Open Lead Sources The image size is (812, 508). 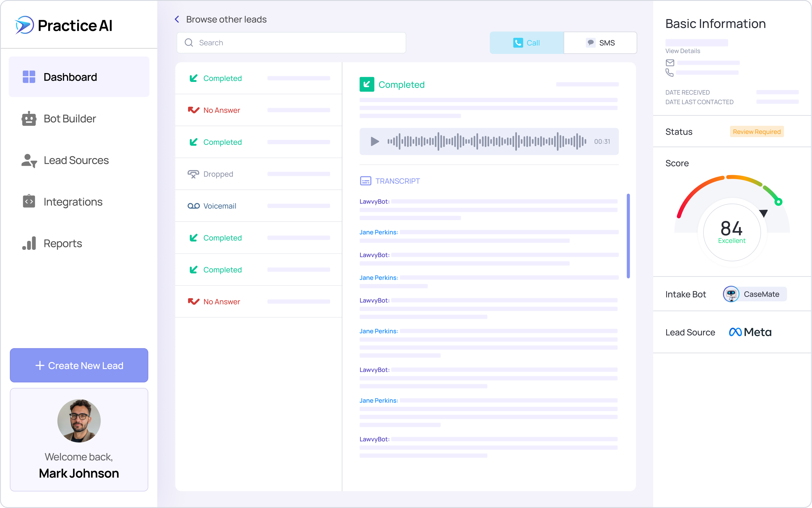pos(76,160)
